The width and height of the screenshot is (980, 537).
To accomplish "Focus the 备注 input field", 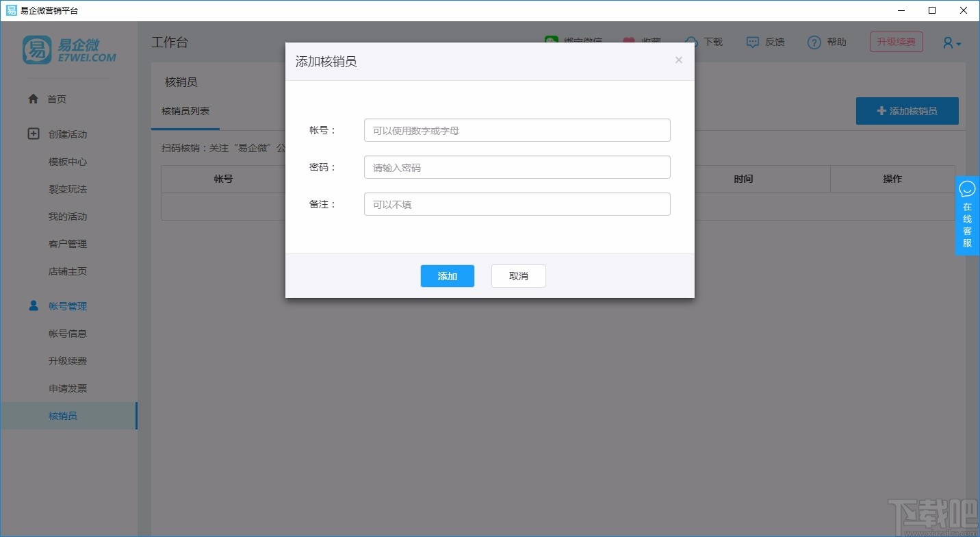I will pyautogui.click(x=517, y=204).
